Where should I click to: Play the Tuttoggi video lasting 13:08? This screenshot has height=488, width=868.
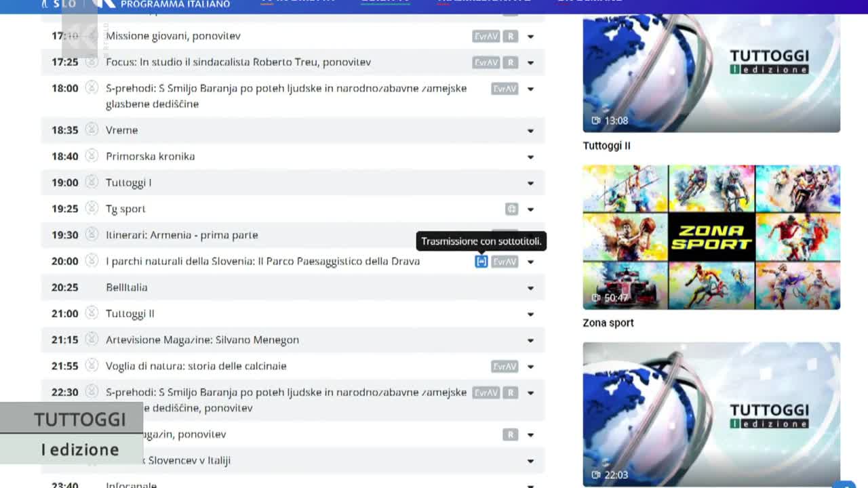click(x=711, y=73)
